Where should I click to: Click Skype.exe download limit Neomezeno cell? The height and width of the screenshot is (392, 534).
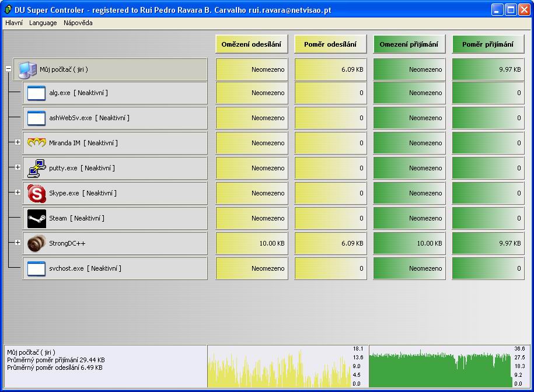(x=409, y=193)
